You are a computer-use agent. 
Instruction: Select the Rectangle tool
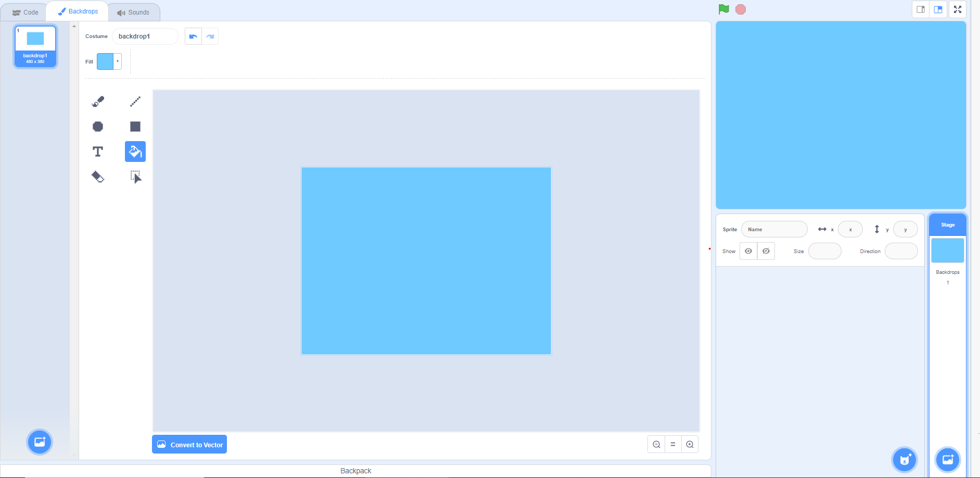click(x=135, y=126)
